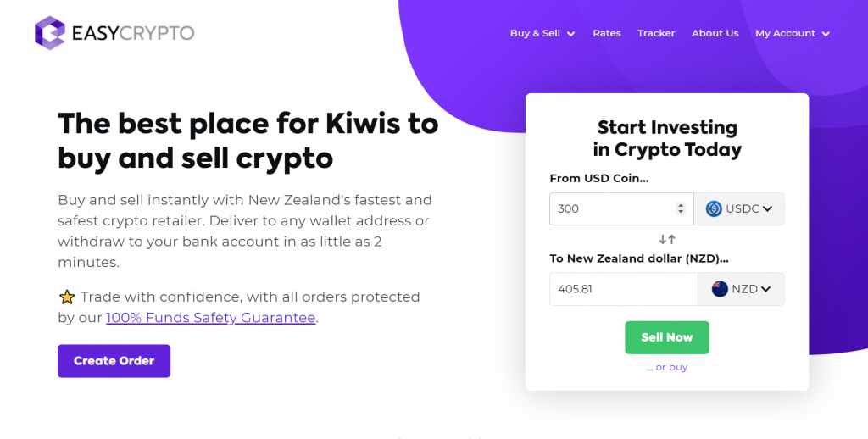Open the 100% Funds Safety Guarantee link
Image resolution: width=868 pixels, height=439 pixels.
point(211,318)
